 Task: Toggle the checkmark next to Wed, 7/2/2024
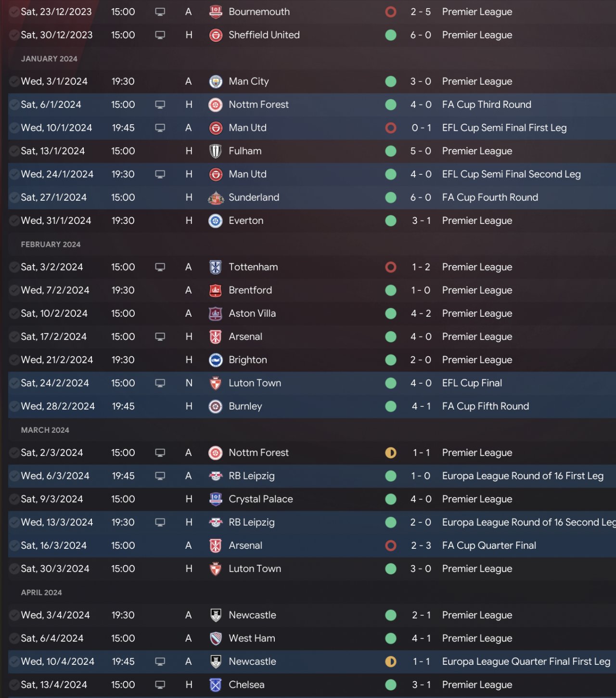(14, 290)
